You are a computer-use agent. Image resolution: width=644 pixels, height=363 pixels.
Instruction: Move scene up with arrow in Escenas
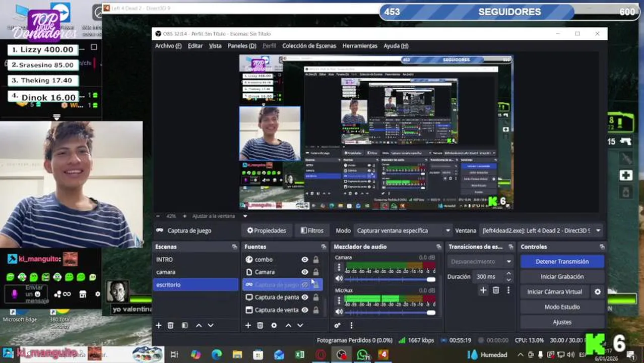click(199, 326)
